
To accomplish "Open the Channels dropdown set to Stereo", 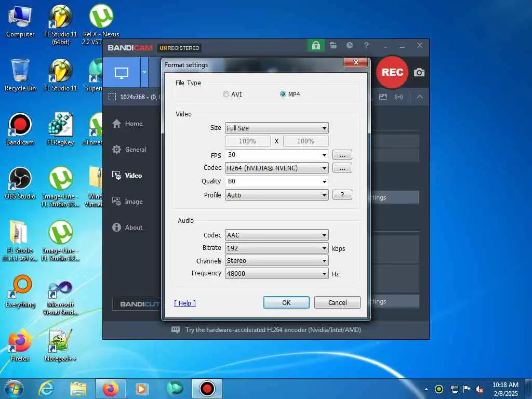I will point(276,261).
